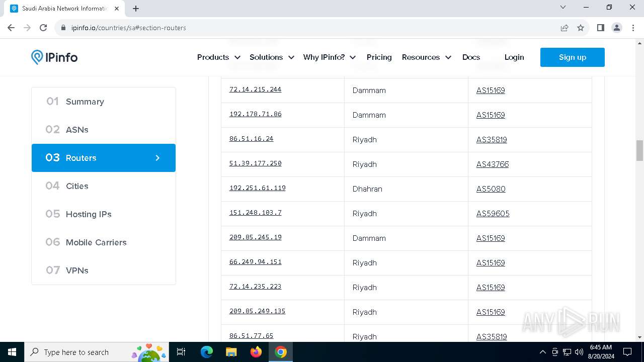Open Windows Start menu
This screenshot has width=644, height=362.
coord(12,352)
